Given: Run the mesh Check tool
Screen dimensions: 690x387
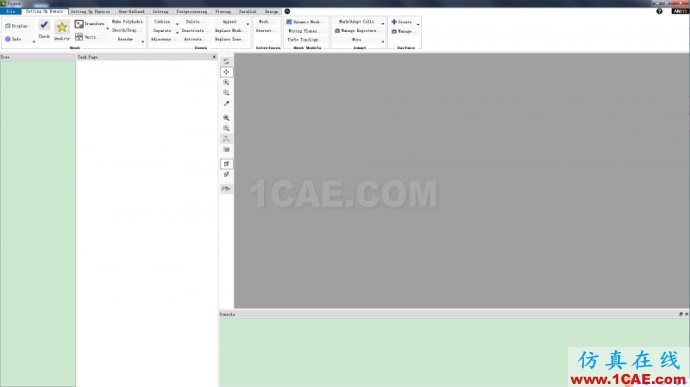Looking at the screenshot, I should (44, 29).
